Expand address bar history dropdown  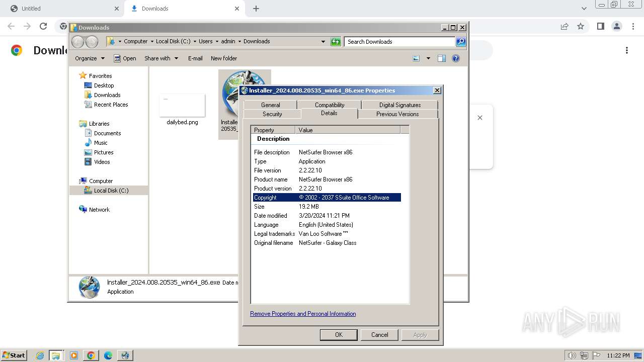(x=323, y=42)
